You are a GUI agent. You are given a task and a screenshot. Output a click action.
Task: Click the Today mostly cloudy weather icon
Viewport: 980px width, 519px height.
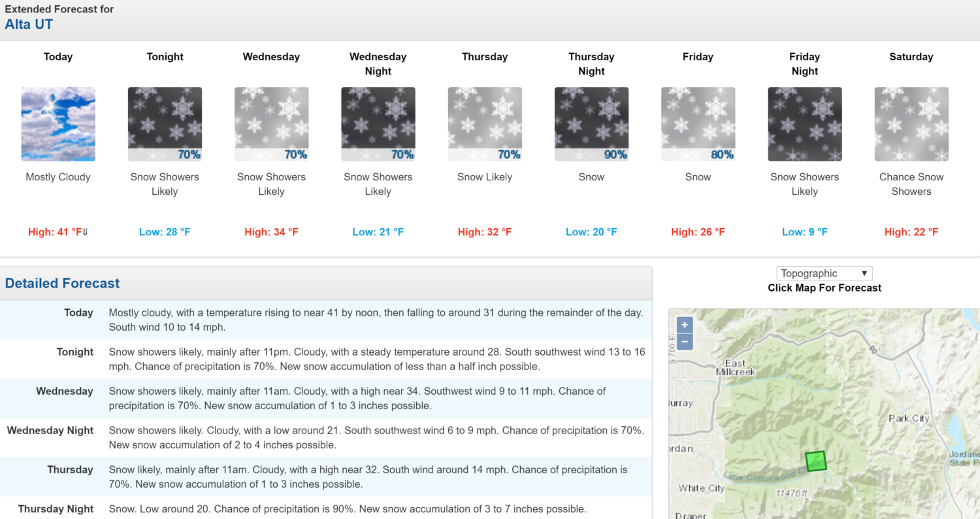pos(58,124)
